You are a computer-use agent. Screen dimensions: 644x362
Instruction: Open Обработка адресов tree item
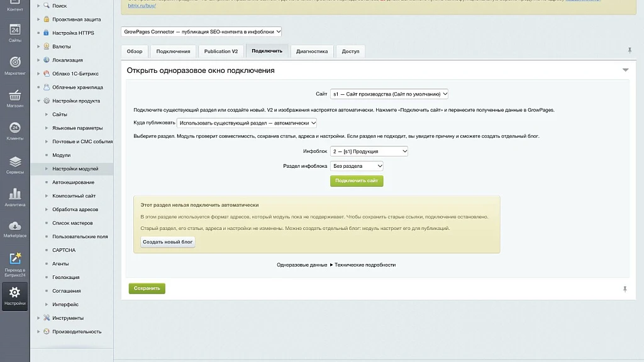(x=75, y=209)
